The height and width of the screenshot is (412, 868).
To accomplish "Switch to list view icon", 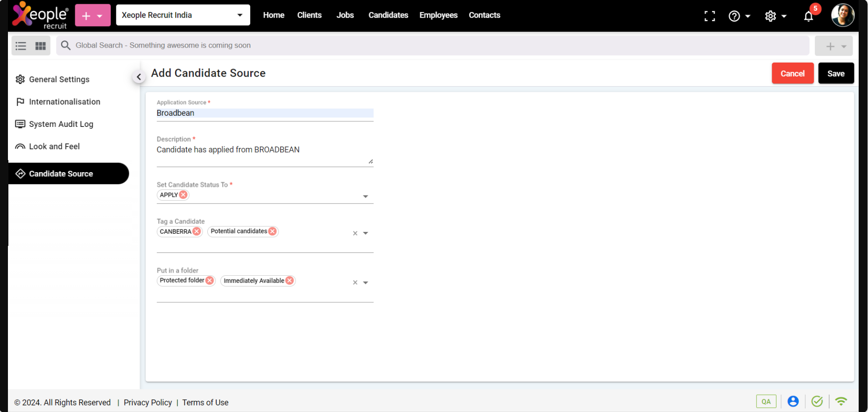I will (21, 46).
